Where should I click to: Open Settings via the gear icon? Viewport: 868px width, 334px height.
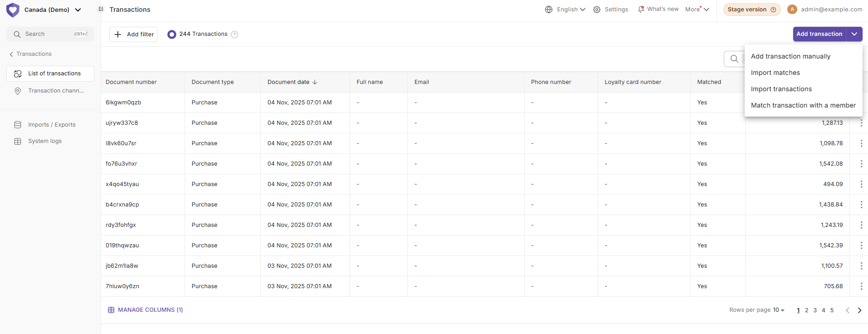point(597,10)
